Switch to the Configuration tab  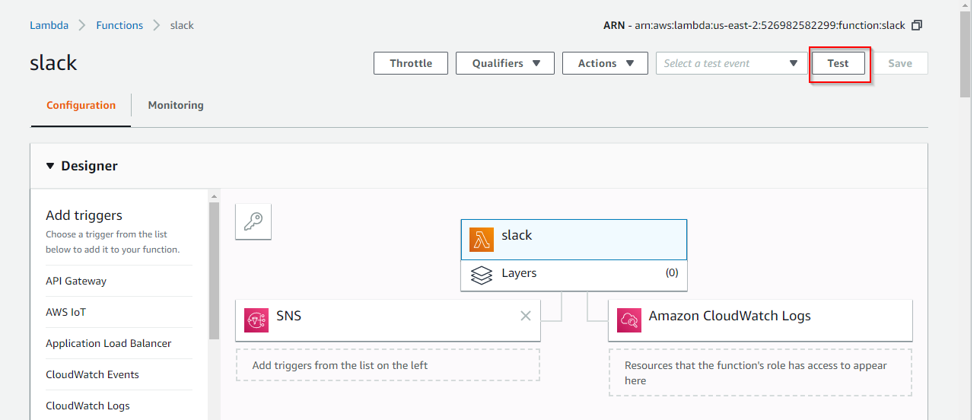click(81, 106)
